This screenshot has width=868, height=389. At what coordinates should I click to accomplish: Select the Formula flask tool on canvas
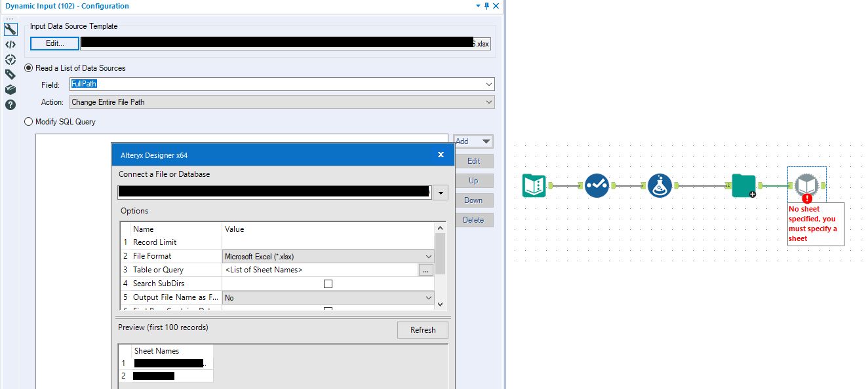(x=660, y=185)
